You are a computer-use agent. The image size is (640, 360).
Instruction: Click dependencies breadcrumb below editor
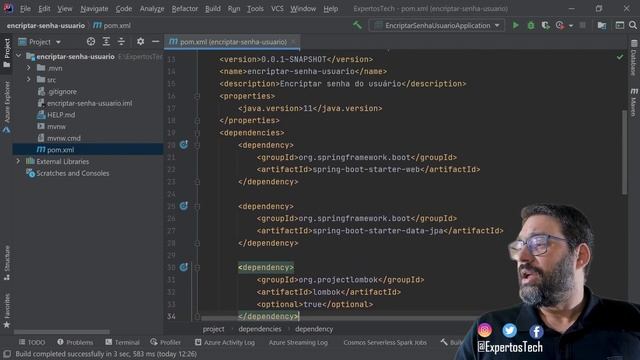(x=260, y=329)
